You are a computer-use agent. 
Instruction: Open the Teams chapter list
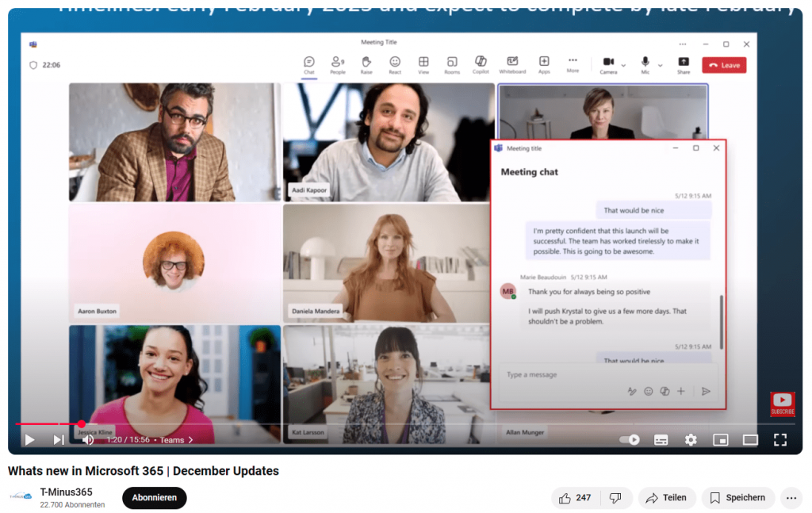(176, 440)
